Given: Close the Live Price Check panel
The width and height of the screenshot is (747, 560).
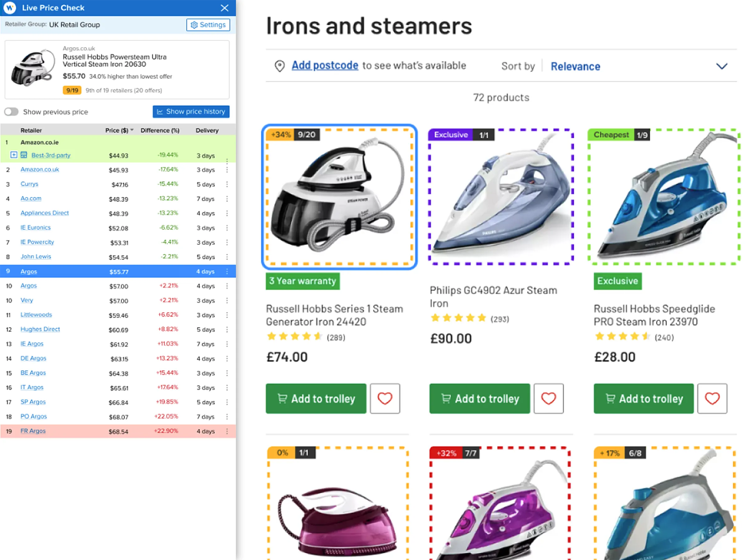Looking at the screenshot, I should click(x=224, y=8).
